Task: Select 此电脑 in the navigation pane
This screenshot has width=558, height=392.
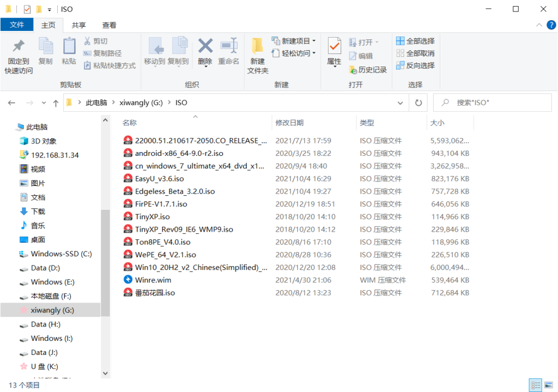Action: pos(32,127)
